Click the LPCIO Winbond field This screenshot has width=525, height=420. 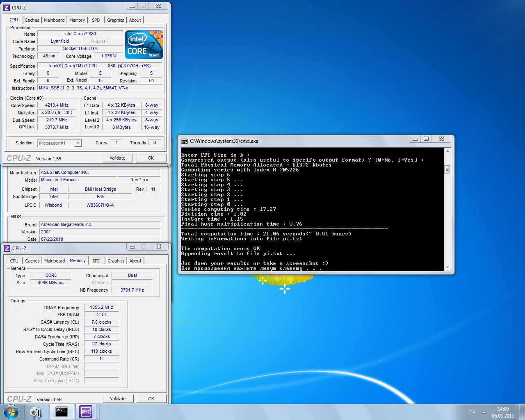53,205
